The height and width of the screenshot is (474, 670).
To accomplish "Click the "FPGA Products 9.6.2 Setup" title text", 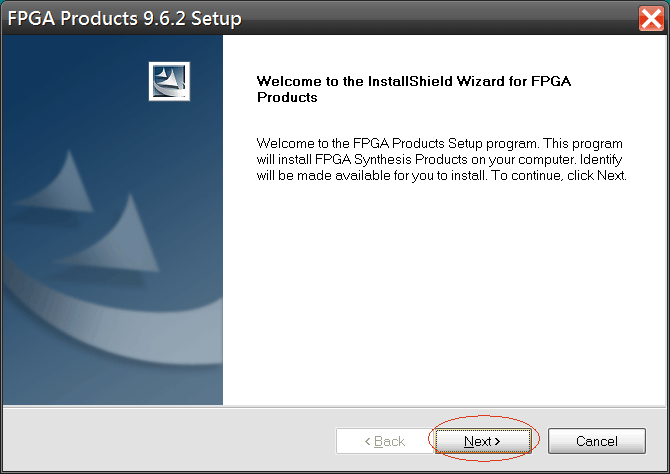I will click(x=125, y=19).
